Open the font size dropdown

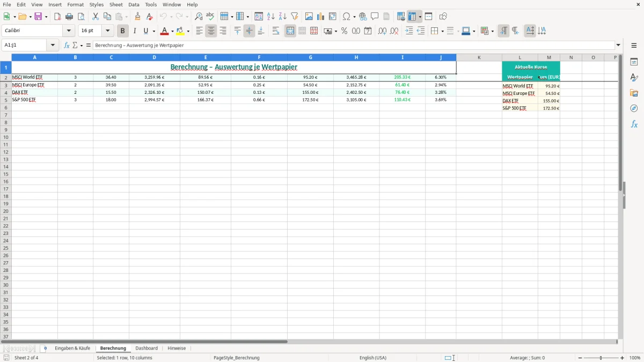tap(107, 31)
